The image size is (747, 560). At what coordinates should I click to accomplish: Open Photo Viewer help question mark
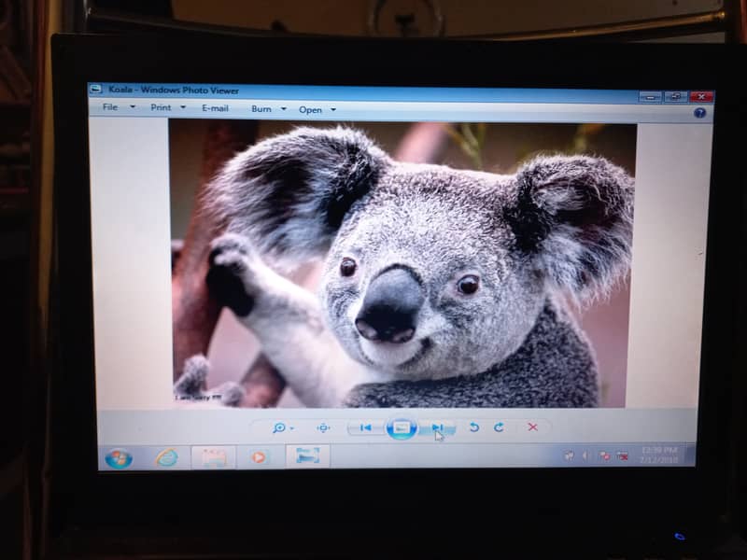tap(699, 112)
